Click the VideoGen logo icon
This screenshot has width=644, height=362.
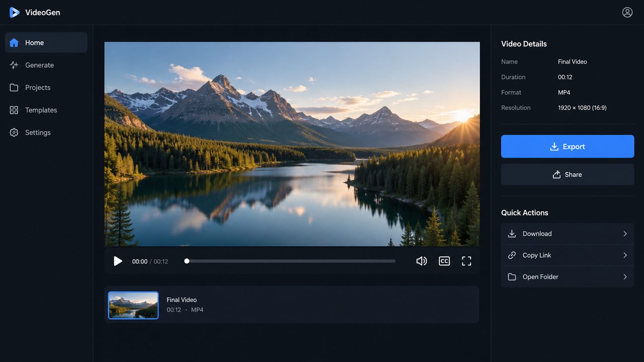pyautogui.click(x=14, y=12)
